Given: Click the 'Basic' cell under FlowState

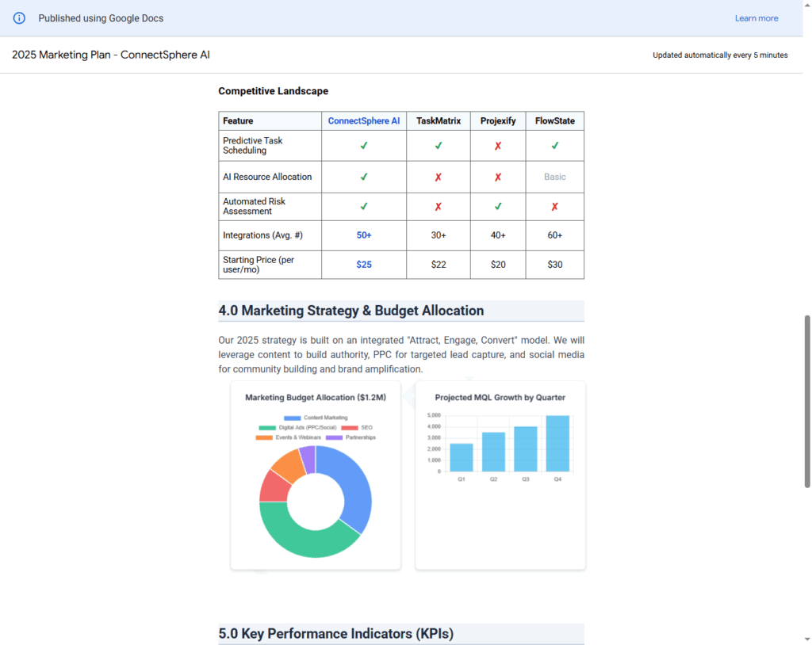Looking at the screenshot, I should (554, 177).
